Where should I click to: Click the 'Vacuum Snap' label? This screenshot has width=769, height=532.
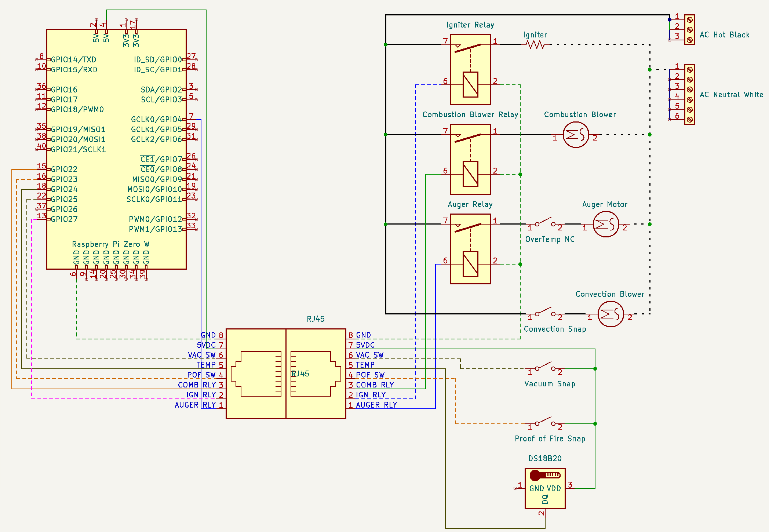(550, 384)
